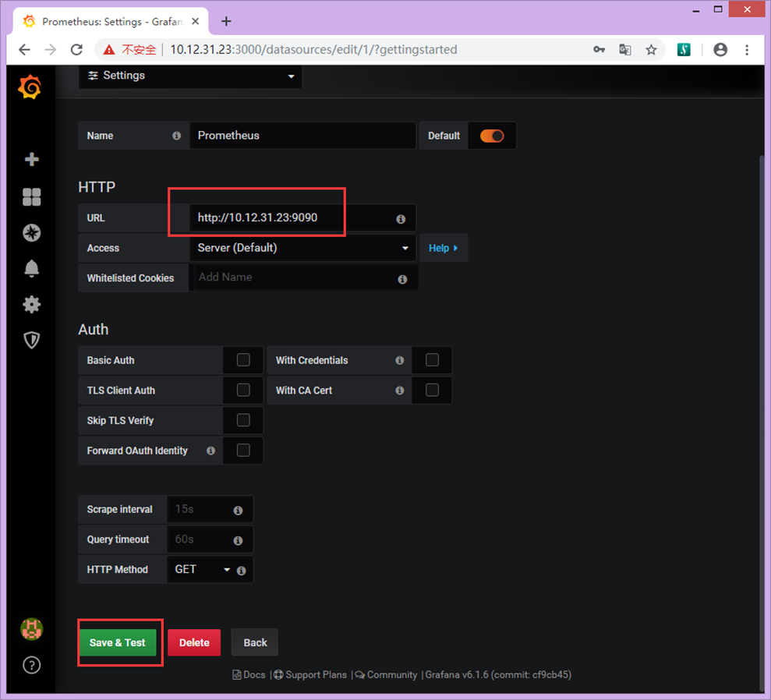Screen dimensions: 771x700
Task: Click the Save & Test button
Action: [x=118, y=642]
